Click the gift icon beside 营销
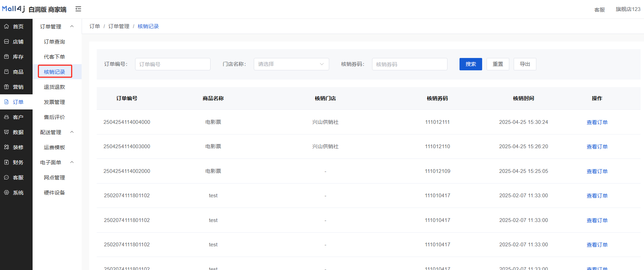 (7, 87)
